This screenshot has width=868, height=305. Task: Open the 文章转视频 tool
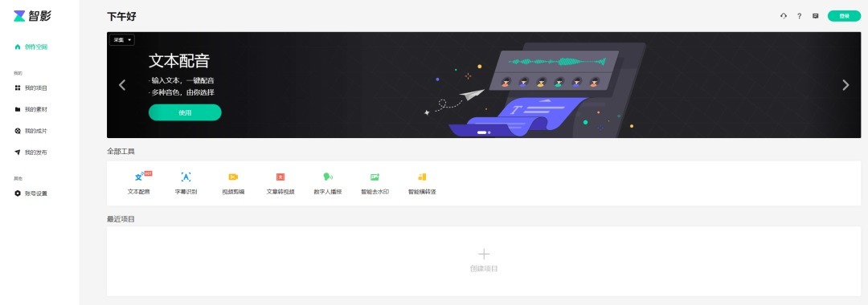(280, 184)
